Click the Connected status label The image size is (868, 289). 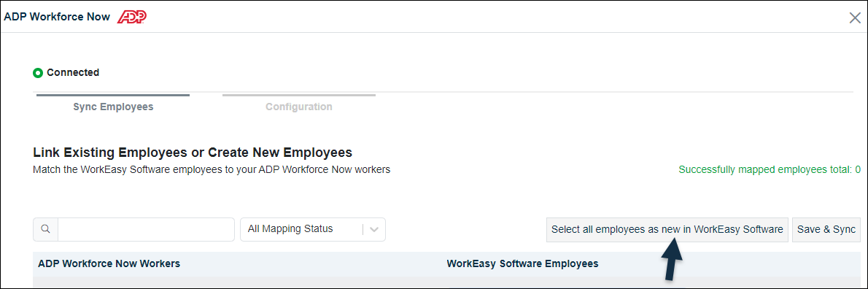(73, 72)
